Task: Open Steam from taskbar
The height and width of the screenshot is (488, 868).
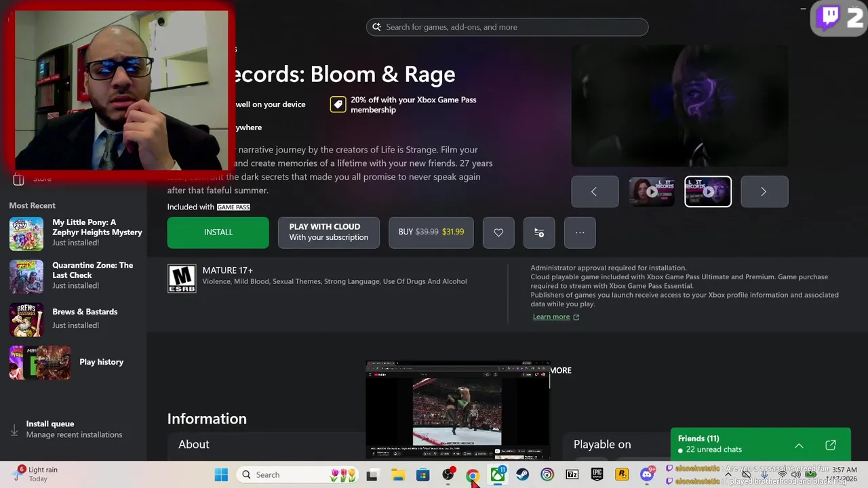Action: pos(522,475)
